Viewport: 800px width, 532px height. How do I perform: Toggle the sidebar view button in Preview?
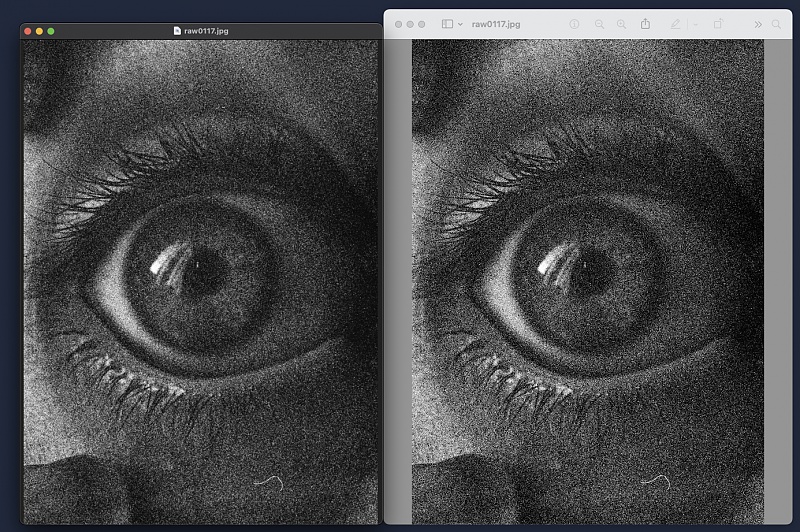tap(447, 24)
